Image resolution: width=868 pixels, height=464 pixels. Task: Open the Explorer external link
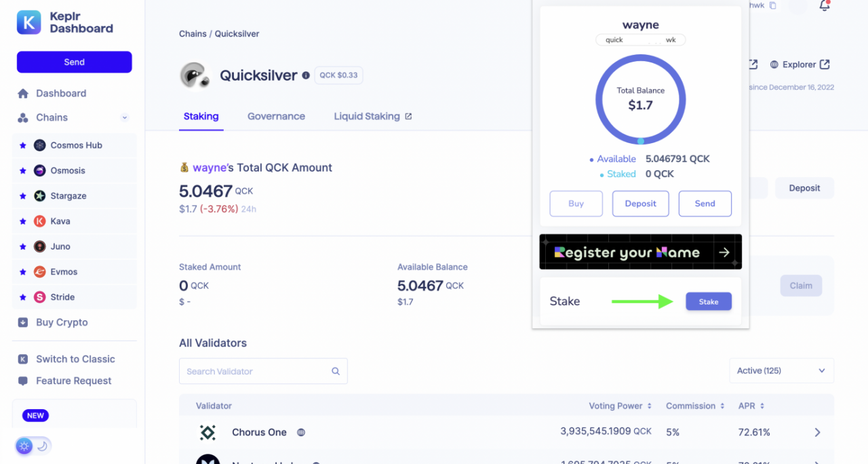pyautogui.click(x=800, y=64)
